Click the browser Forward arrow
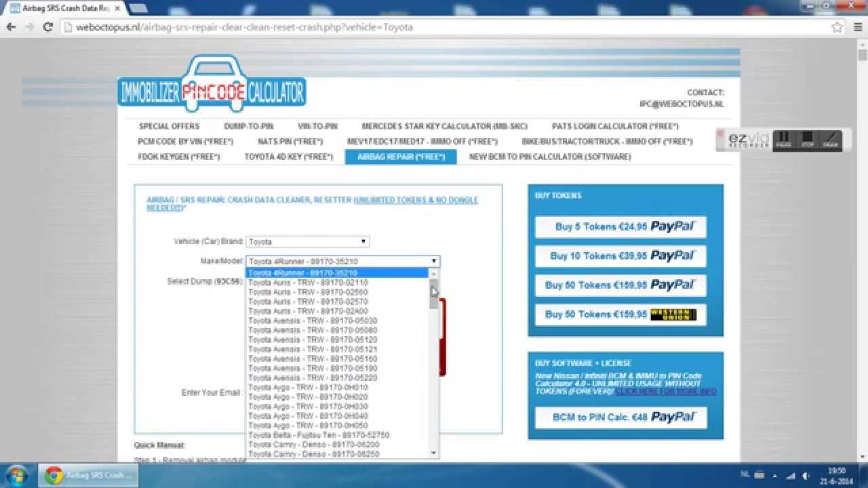 29,27
